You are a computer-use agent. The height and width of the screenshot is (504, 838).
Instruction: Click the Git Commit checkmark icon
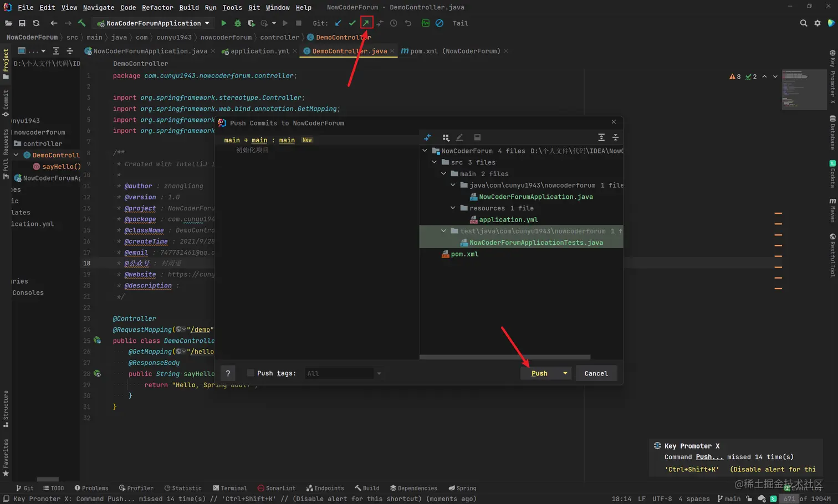(x=352, y=23)
